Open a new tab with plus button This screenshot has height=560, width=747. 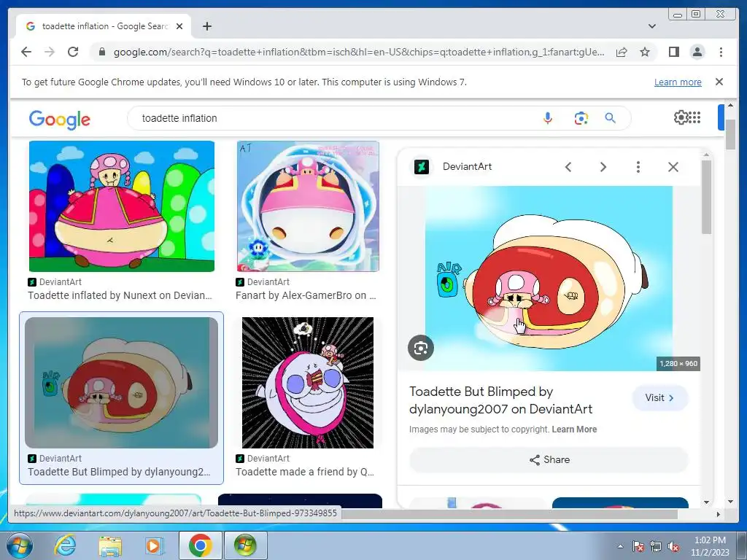click(206, 26)
